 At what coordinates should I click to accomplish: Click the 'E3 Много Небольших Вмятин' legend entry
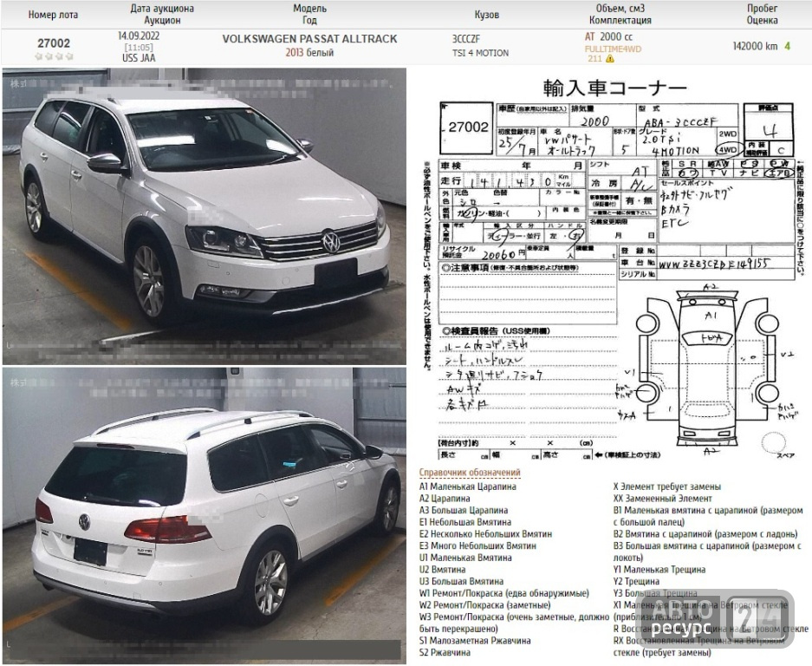point(477,545)
